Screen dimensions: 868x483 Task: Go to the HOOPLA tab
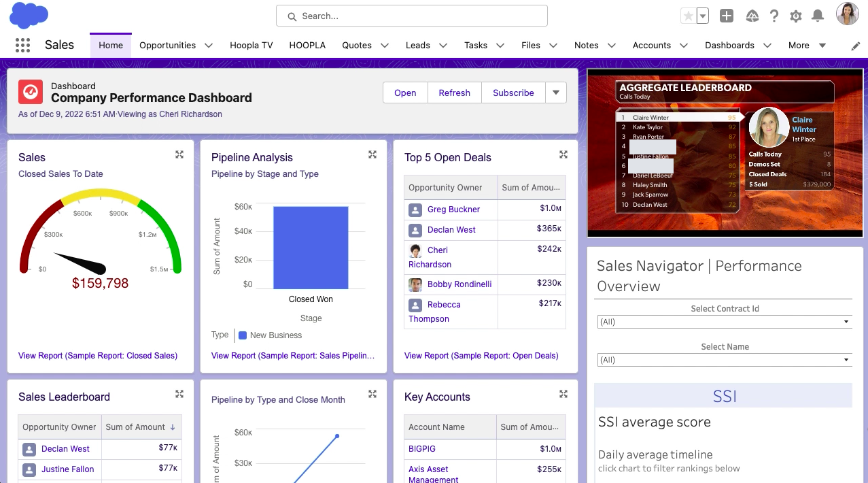coord(307,46)
